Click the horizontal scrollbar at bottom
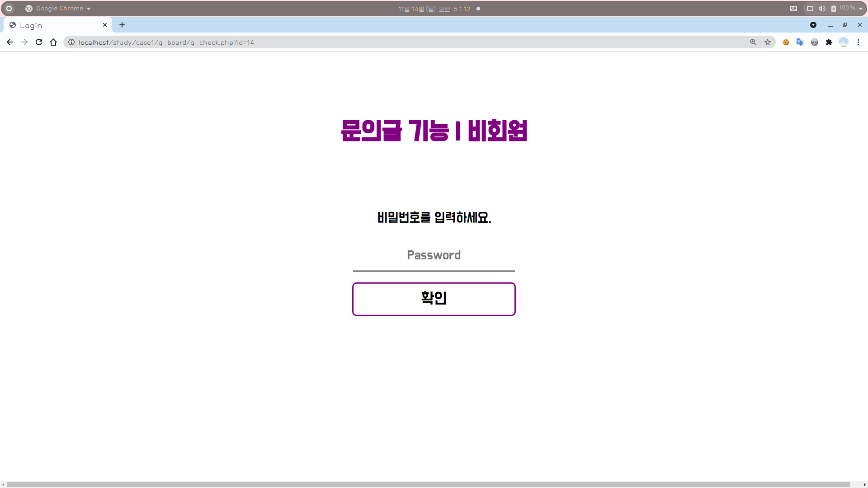868x488 pixels. (429, 484)
